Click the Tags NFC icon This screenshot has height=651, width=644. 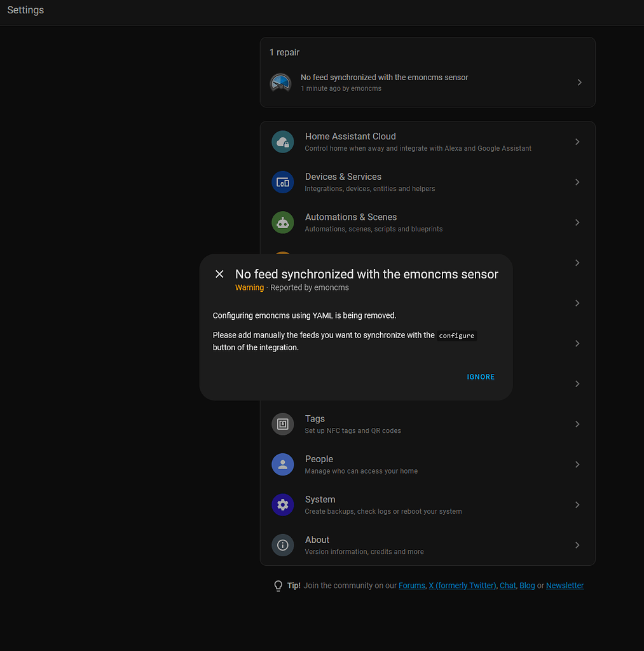pos(282,424)
